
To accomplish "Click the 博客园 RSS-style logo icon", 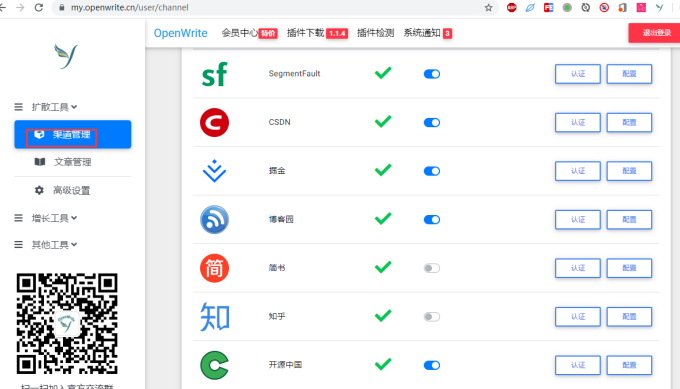I will tap(214, 219).
